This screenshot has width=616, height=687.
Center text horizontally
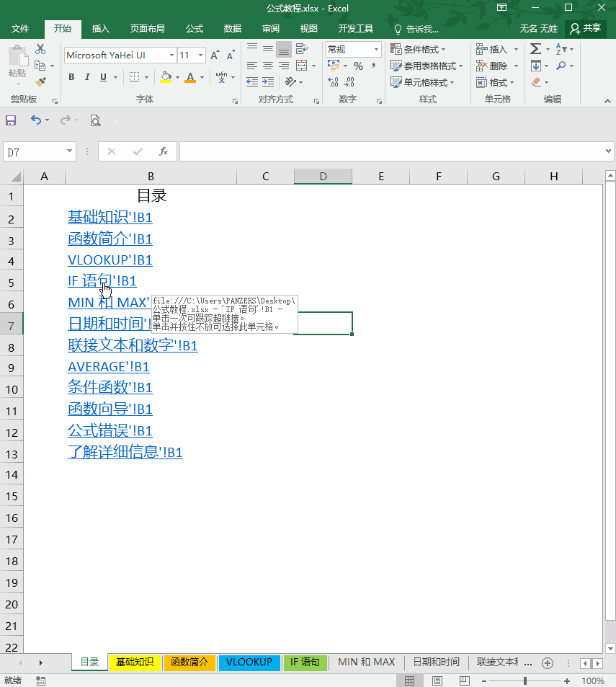pos(268,66)
